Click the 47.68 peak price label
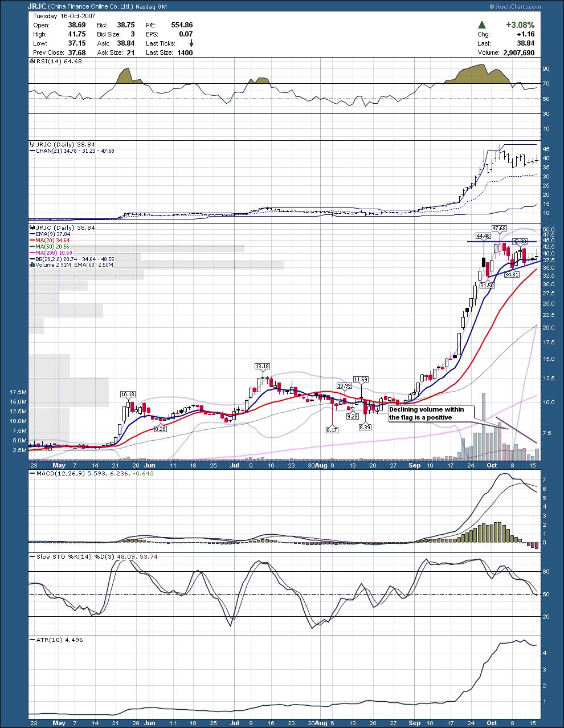The width and height of the screenshot is (564, 728). 499,228
